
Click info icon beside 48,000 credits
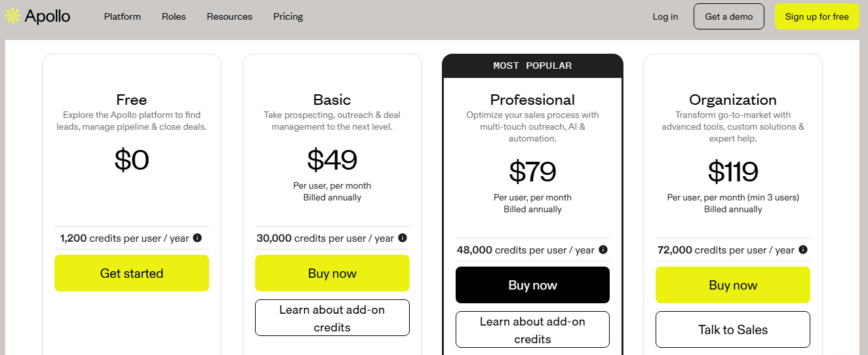[603, 250]
